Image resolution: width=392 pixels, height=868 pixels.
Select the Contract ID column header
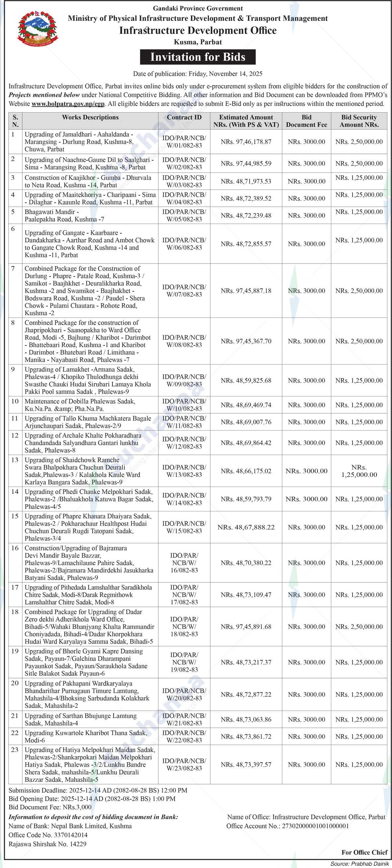[x=184, y=117]
